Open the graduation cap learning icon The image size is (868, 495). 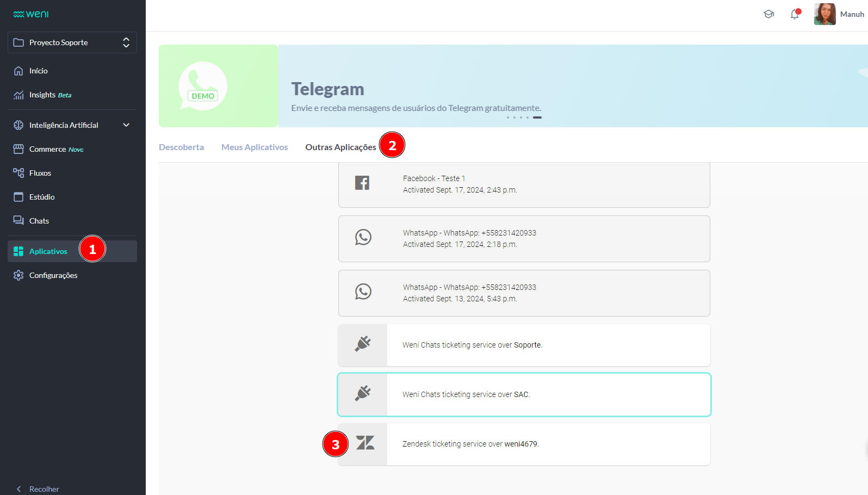click(768, 15)
